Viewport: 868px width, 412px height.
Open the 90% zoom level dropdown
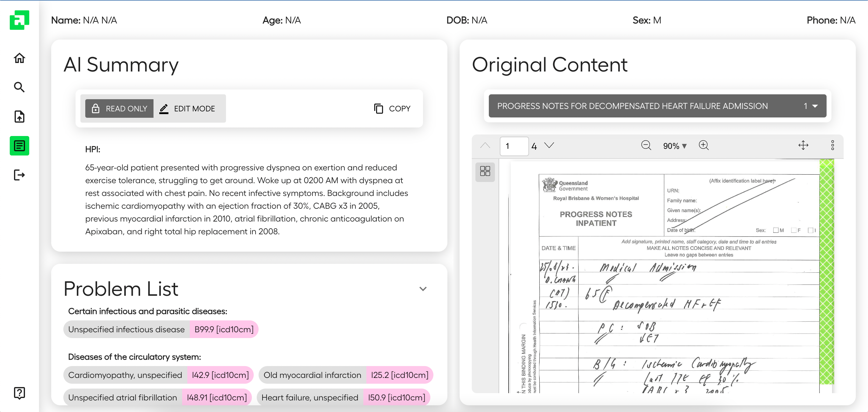pos(675,146)
